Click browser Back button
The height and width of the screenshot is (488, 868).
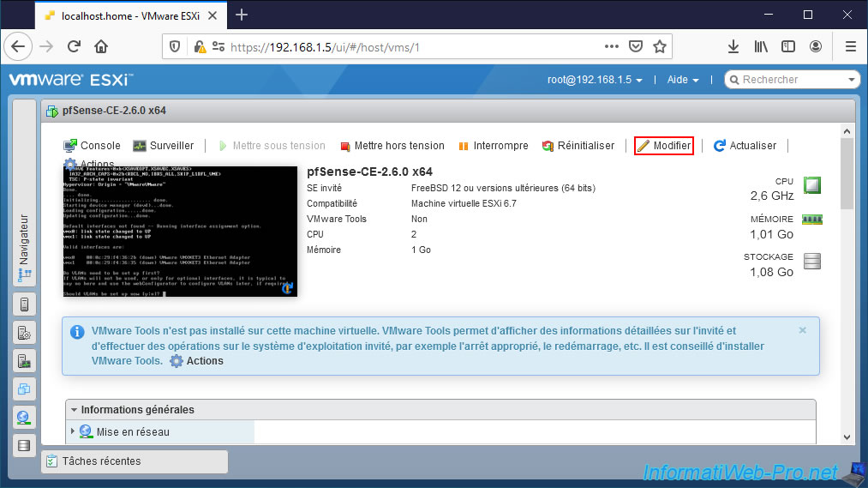click(x=18, y=46)
